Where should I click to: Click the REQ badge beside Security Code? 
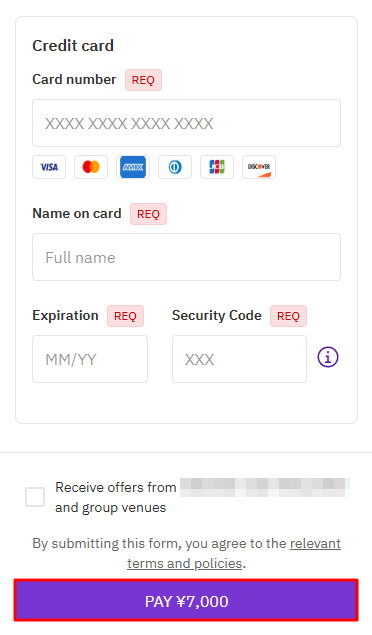[x=288, y=316]
